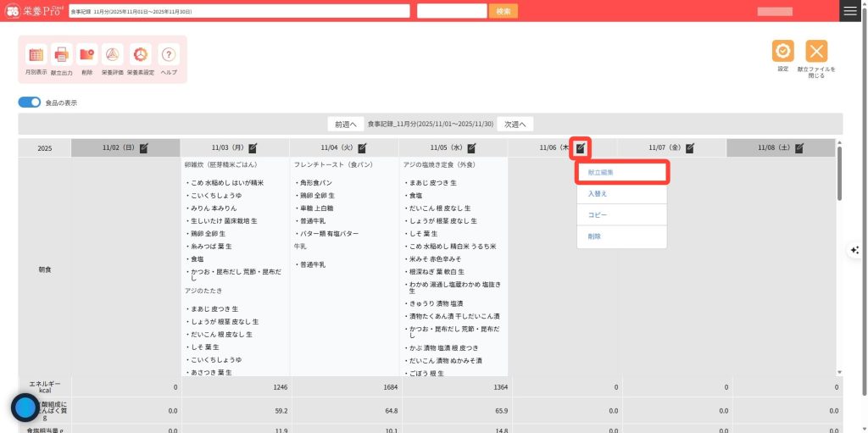Open edit menu for 11/03 (月)
This screenshot has height=433, width=868.
tap(253, 148)
